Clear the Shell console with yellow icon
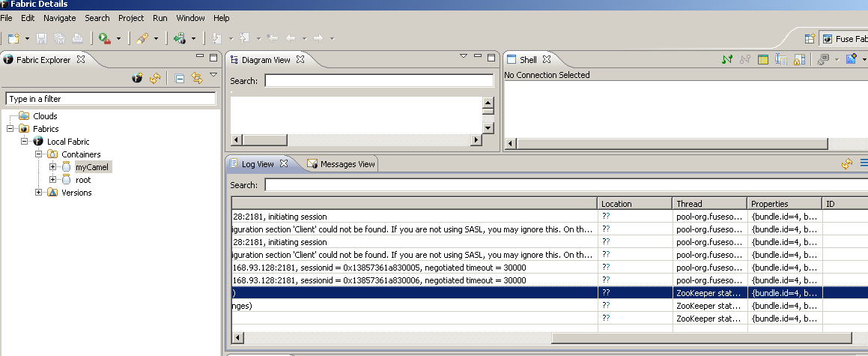868x356 pixels. pyautogui.click(x=763, y=59)
